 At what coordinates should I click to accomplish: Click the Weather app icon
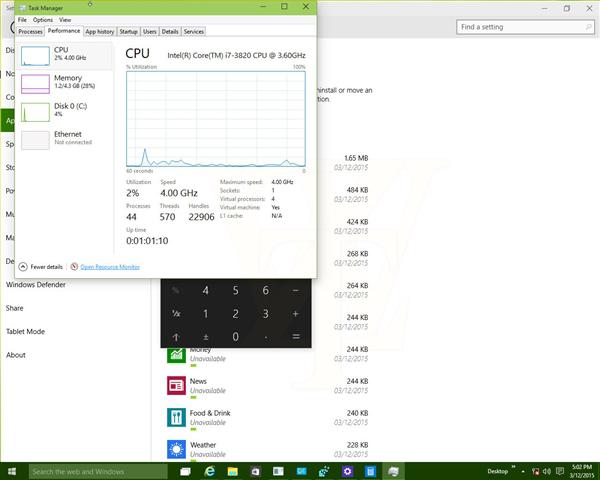[x=175, y=448]
